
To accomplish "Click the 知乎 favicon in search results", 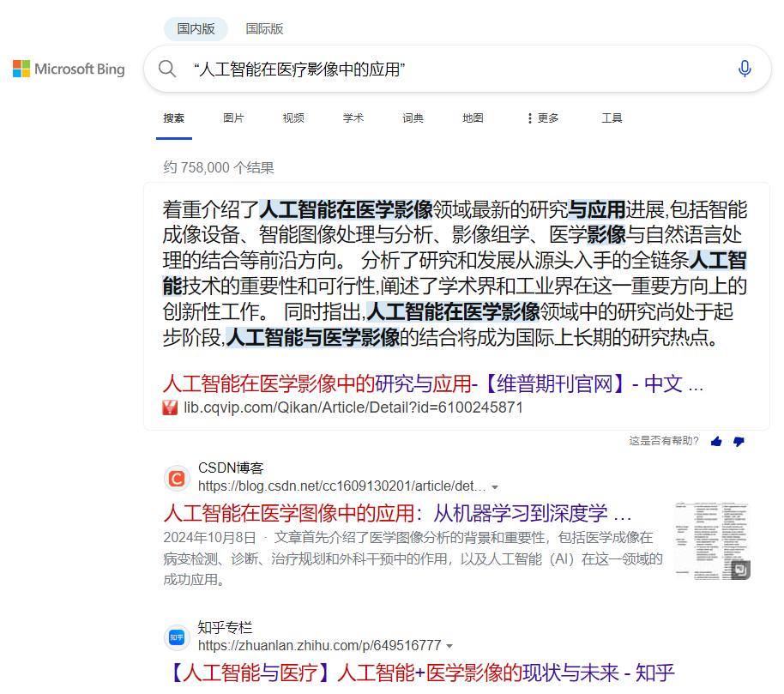I will tap(177, 637).
